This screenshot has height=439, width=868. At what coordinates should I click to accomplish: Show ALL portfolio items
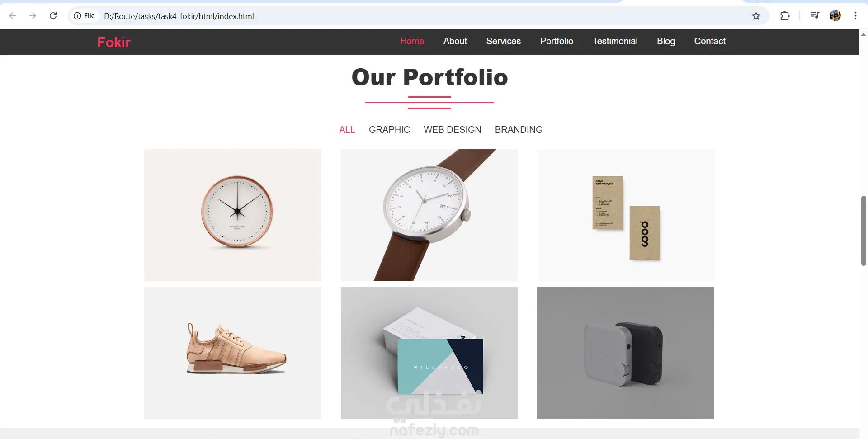347,130
